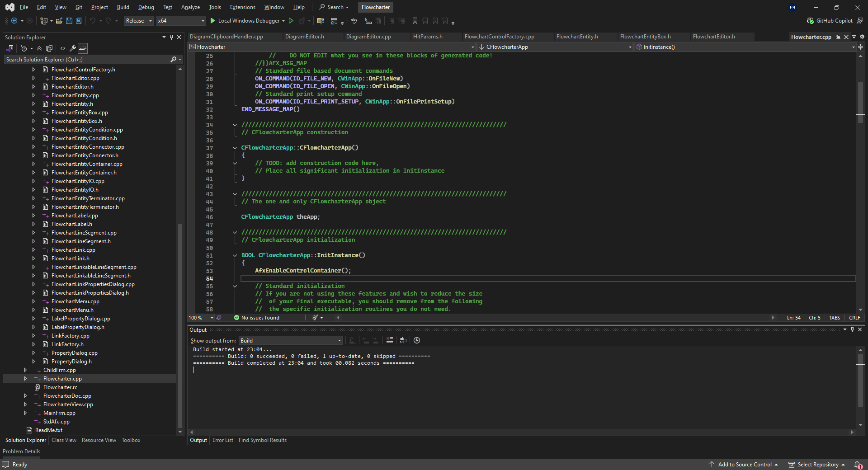868x470 pixels.
Task: Switch to the Class View tab
Action: tap(64, 440)
